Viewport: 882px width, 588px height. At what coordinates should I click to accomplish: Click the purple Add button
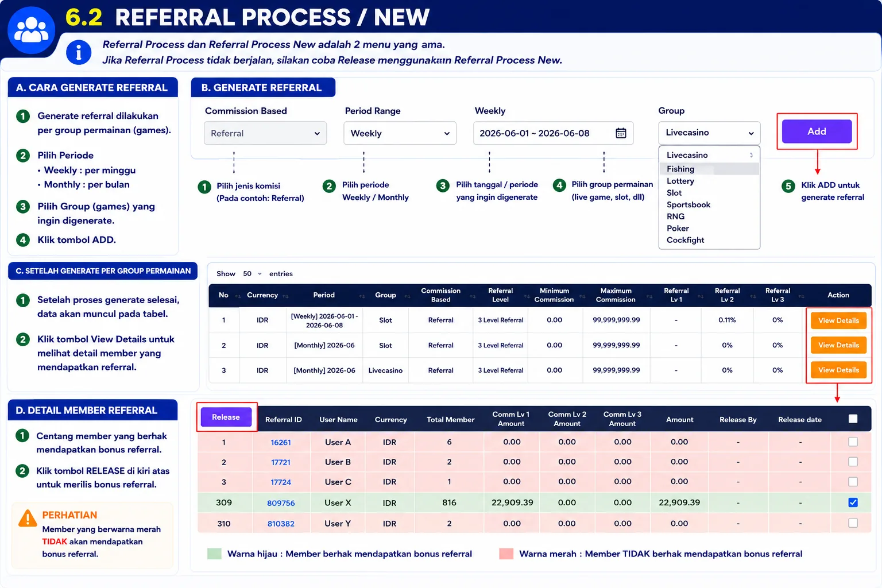point(817,131)
